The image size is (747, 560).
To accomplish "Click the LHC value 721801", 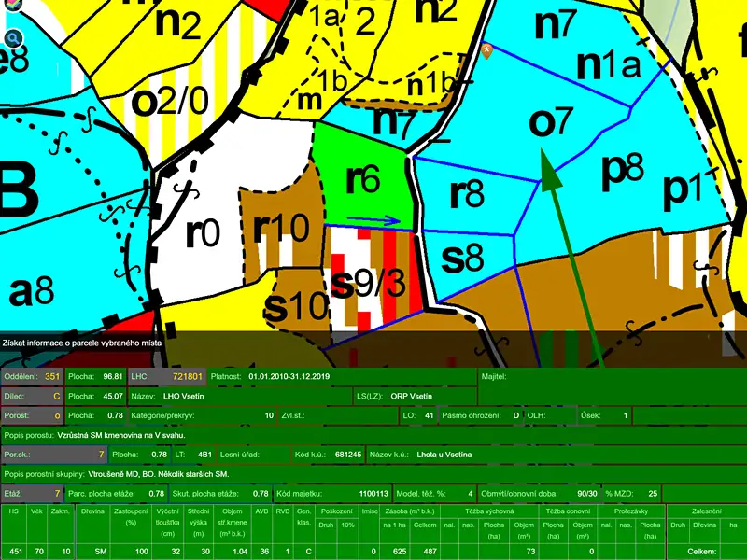I will click(x=188, y=376).
